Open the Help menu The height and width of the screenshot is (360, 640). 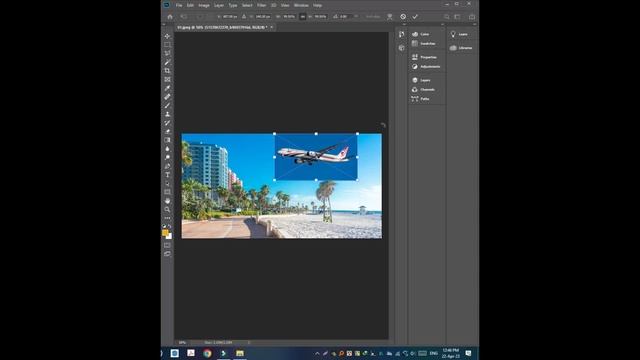tap(318, 5)
